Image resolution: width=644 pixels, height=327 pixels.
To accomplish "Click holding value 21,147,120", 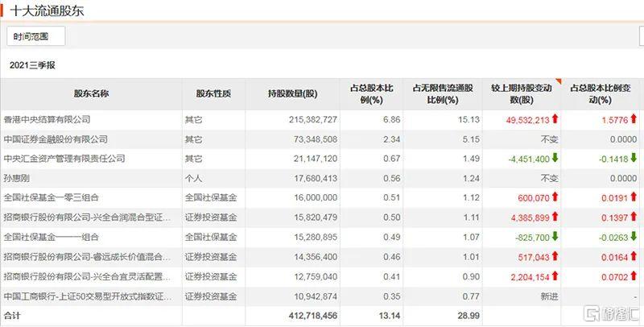I will pos(315,159).
